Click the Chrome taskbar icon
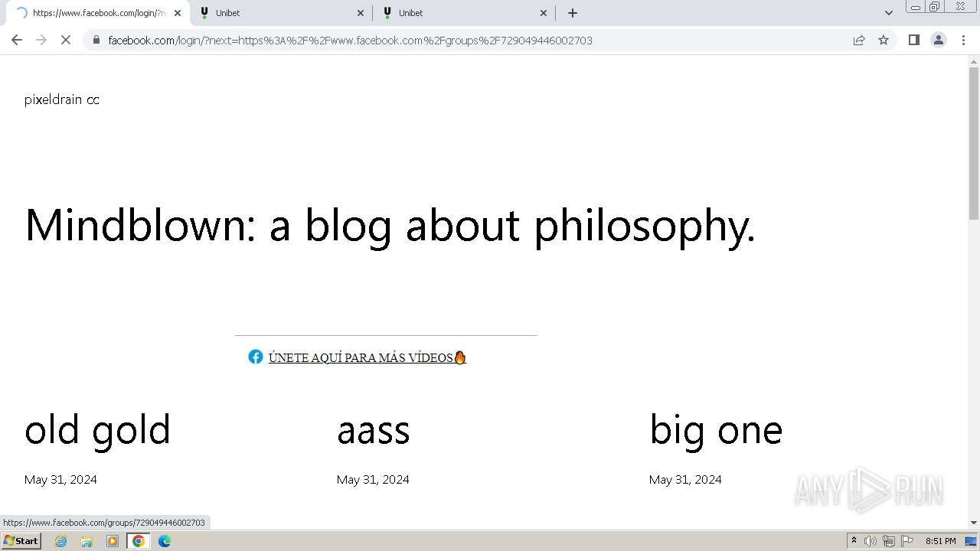Viewport: 980px width, 551px height. [x=139, y=541]
